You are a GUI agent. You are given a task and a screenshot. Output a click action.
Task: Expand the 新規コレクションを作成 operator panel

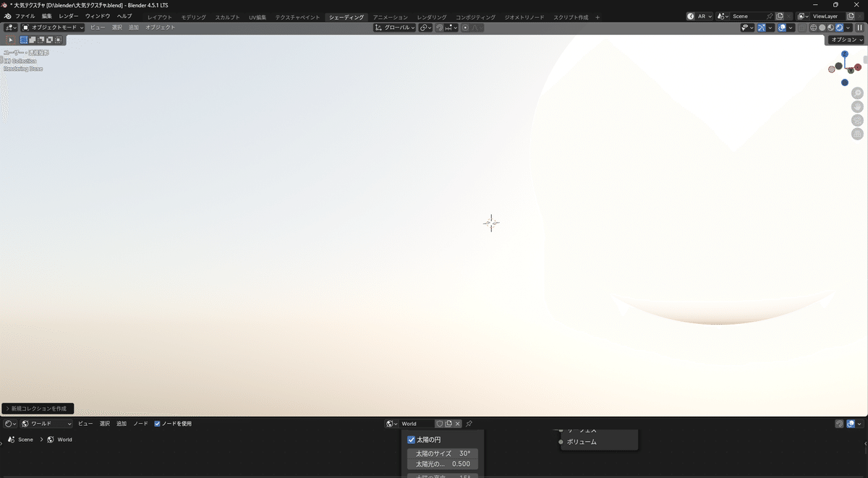click(x=38, y=409)
